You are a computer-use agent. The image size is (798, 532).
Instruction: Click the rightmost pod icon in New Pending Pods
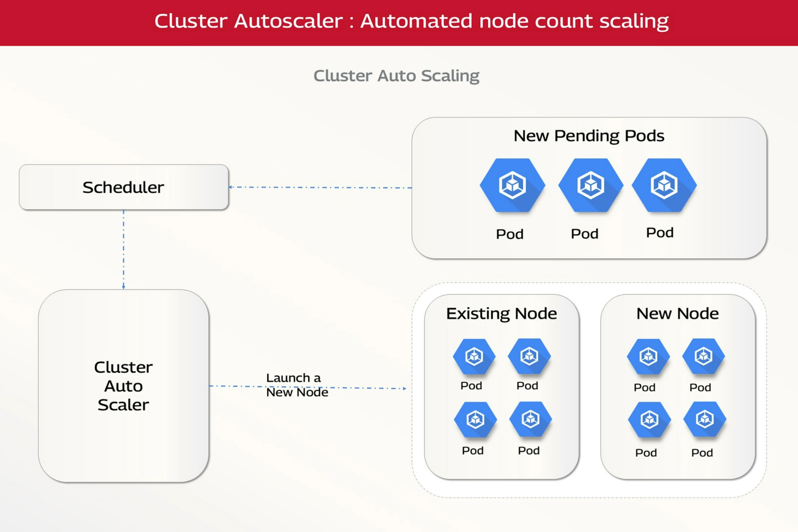coord(664,185)
